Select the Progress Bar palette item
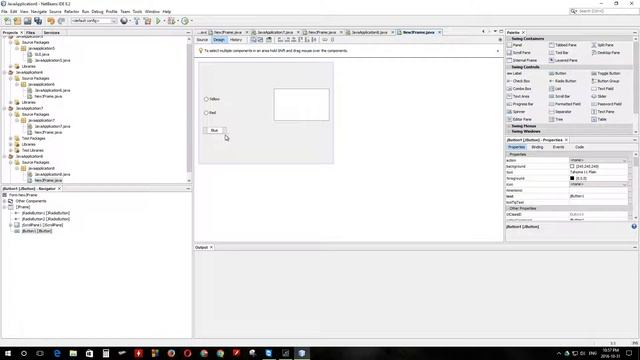This screenshot has height=360, width=640. click(520, 104)
